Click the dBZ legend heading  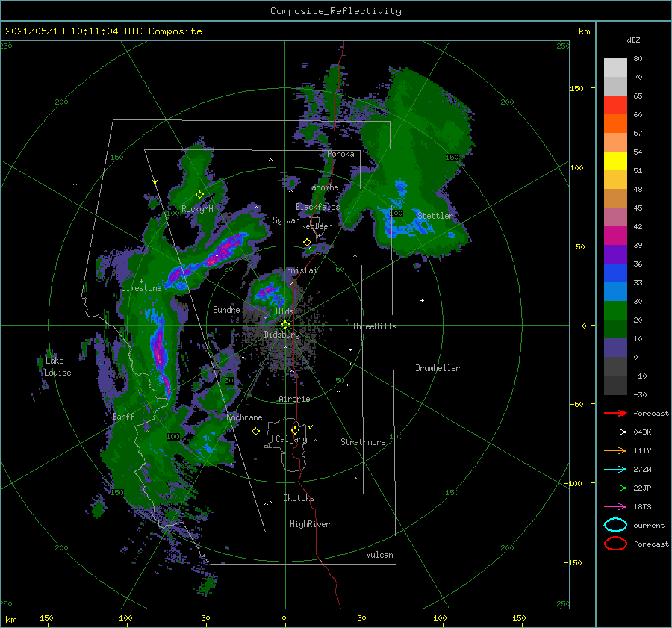click(x=633, y=40)
